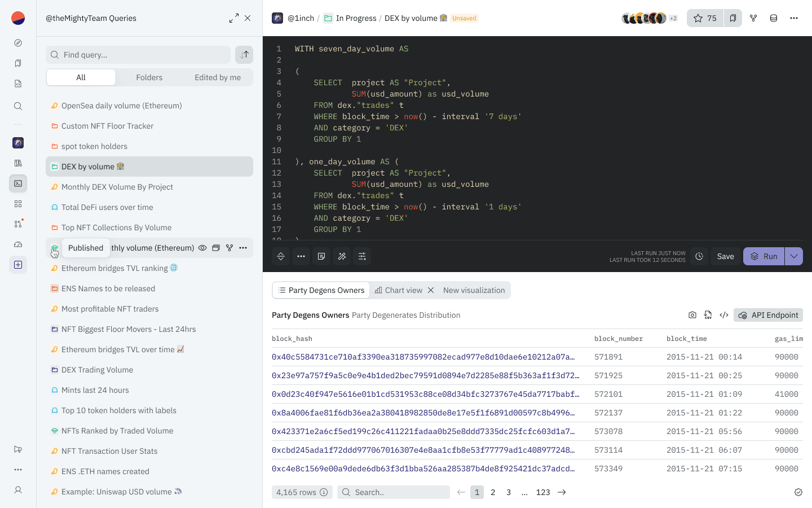Star the query with 75 stars
The height and width of the screenshot is (508, 812).
coord(705,18)
